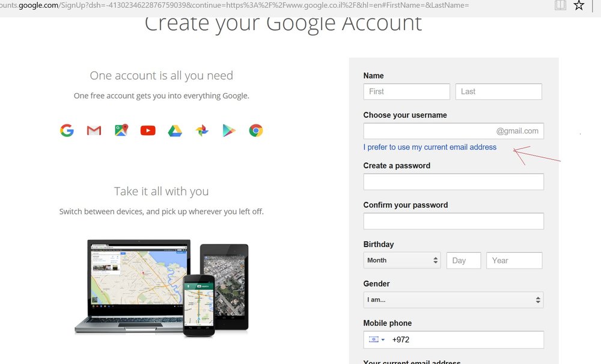601x364 pixels.
Task: Click 'One account is all you need' heading
Action: tap(161, 76)
